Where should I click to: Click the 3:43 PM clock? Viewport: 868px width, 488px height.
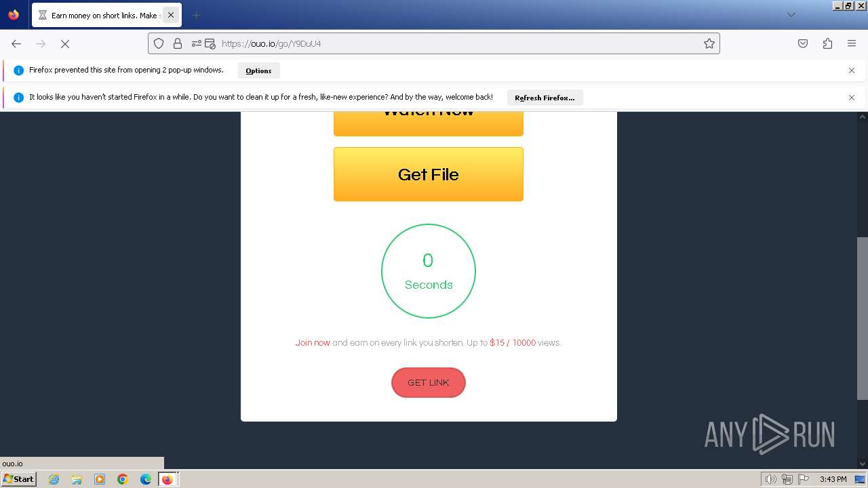(x=833, y=479)
